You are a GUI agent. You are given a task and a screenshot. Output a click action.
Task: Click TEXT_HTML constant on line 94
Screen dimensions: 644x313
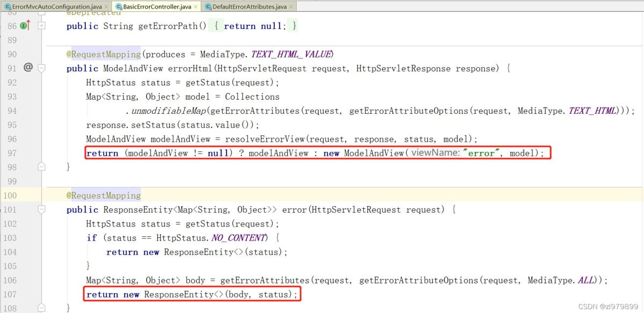tap(593, 111)
